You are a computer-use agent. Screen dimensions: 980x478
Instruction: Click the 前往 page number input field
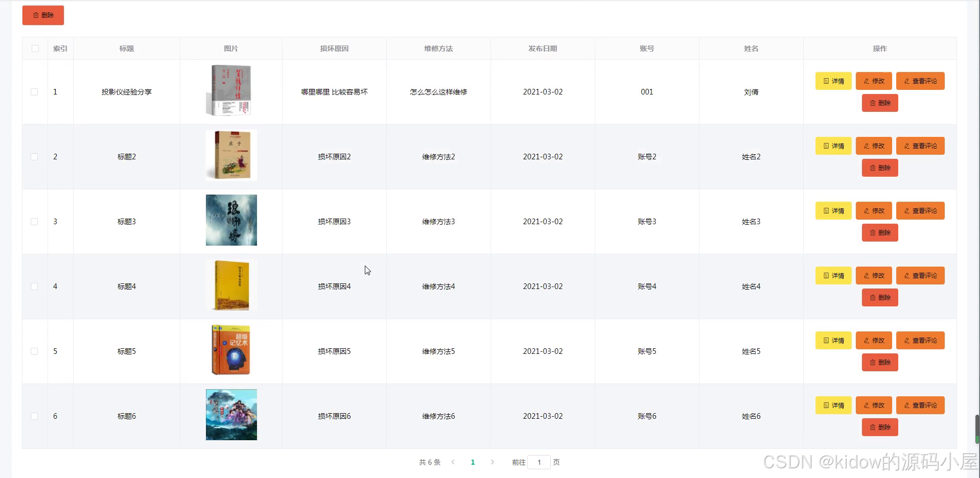click(539, 462)
